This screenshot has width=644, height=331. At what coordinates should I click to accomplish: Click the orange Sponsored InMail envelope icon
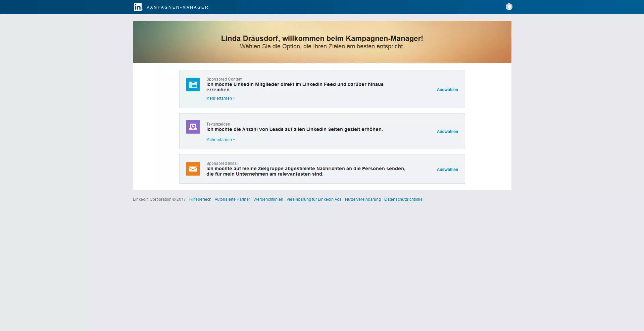[x=193, y=169]
